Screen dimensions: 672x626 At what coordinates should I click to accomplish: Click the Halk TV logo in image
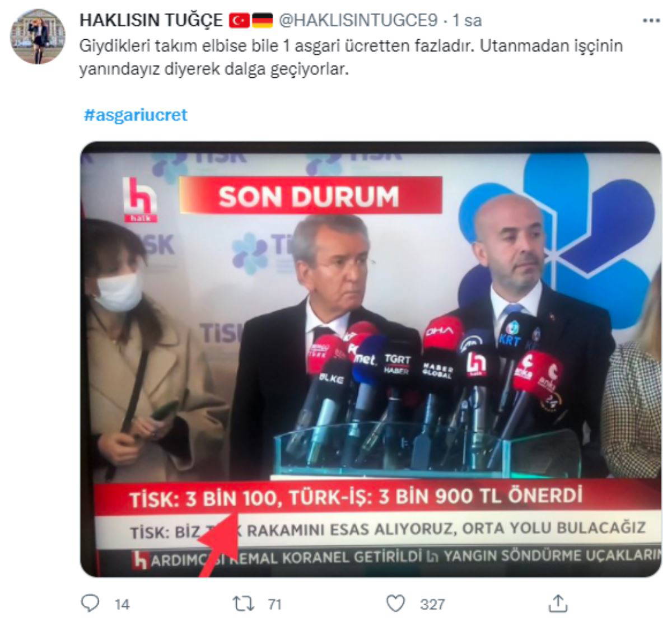(x=140, y=199)
